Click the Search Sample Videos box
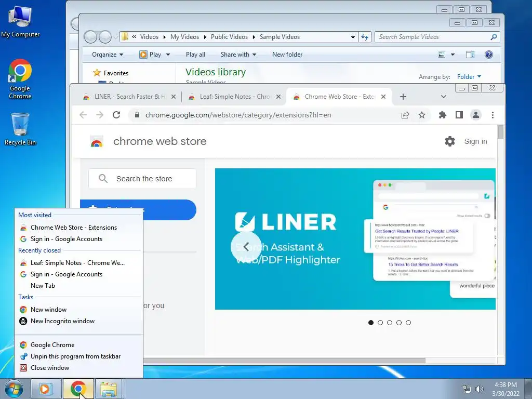The width and height of the screenshot is (532, 399). (437, 37)
